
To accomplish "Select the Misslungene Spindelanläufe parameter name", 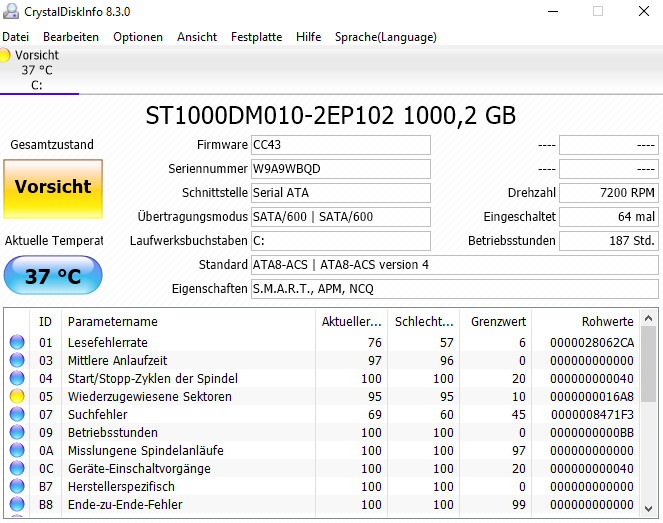I will click(145, 451).
